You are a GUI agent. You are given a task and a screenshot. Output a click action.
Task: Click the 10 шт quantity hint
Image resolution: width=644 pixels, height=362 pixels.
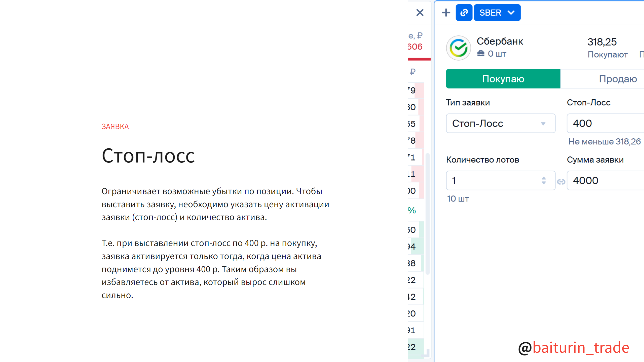(x=458, y=199)
